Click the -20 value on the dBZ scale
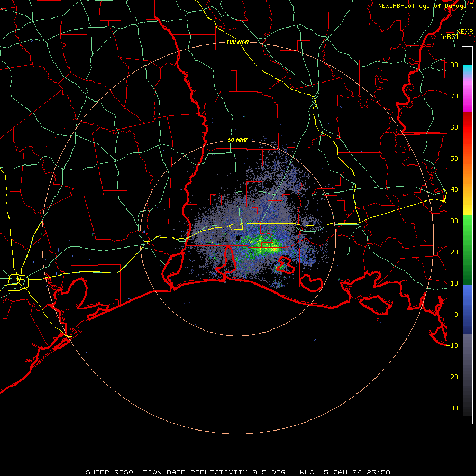Image resolution: width=476 pixels, height=476 pixels. [452, 377]
